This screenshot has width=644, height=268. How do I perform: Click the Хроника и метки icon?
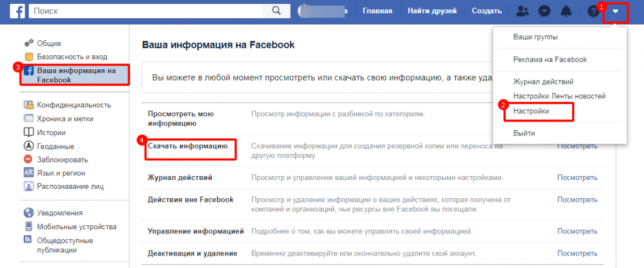pos(28,119)
